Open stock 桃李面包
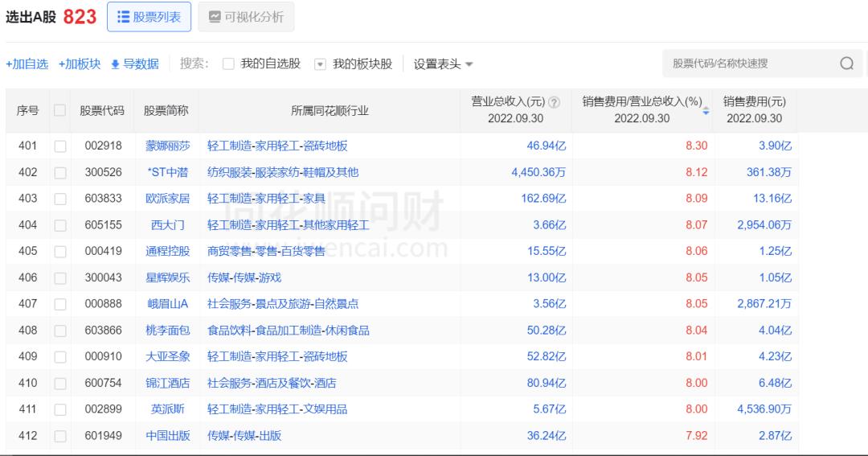This screenshot has height=456, width=868. [168, 331]
